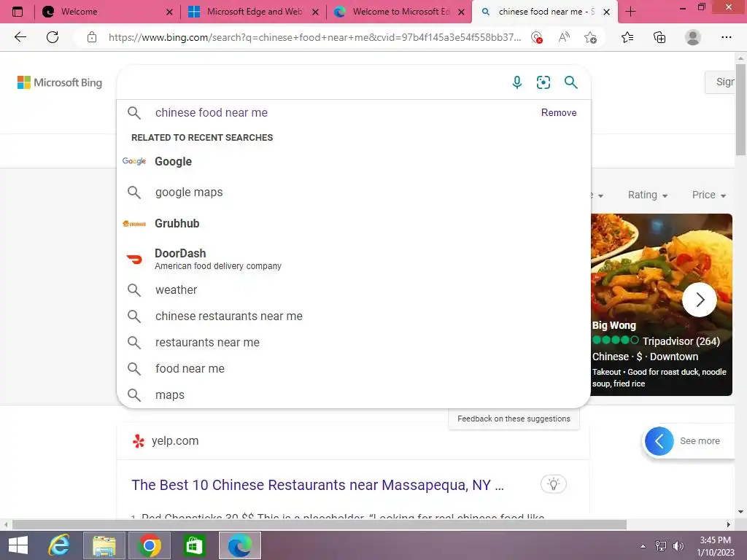Click the lightbulb insight icon beside Yelp result
The image size is (747, 560).
[553, 484]
